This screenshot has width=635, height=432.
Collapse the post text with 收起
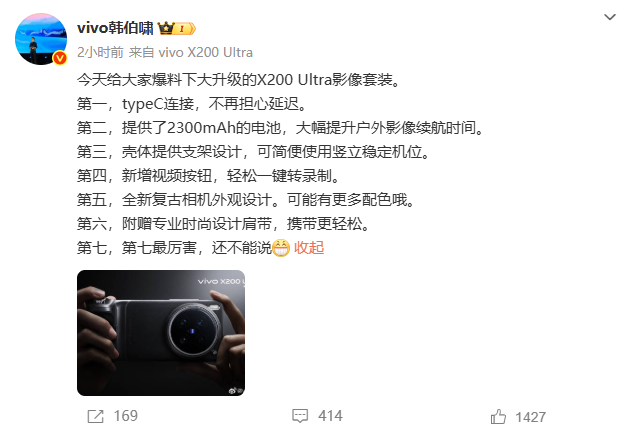tap(309, 247)
